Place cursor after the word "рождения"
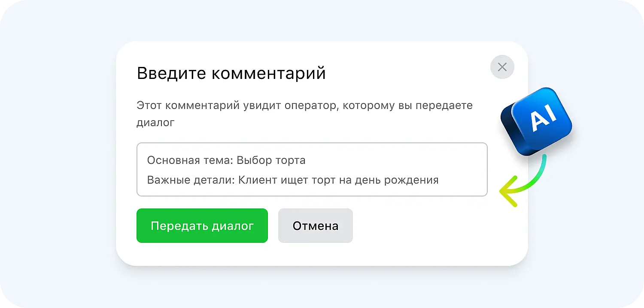Image resolution: width=644 pixels, height=308 pixels. (x=439, y=180)
